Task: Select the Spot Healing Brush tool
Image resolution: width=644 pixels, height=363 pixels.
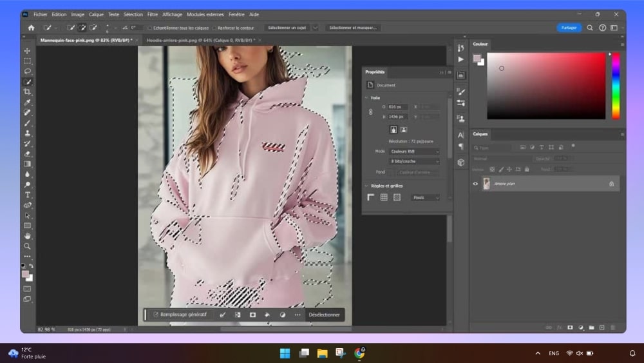Action: click(28, 113)
